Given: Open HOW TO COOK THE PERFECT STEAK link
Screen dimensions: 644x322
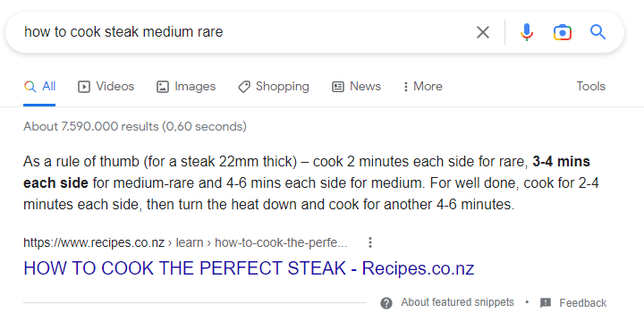Looking at the screenshot, I should coord(249,268).
